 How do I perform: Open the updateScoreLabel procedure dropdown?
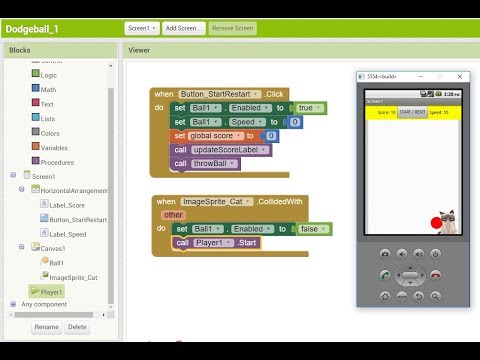264,150
